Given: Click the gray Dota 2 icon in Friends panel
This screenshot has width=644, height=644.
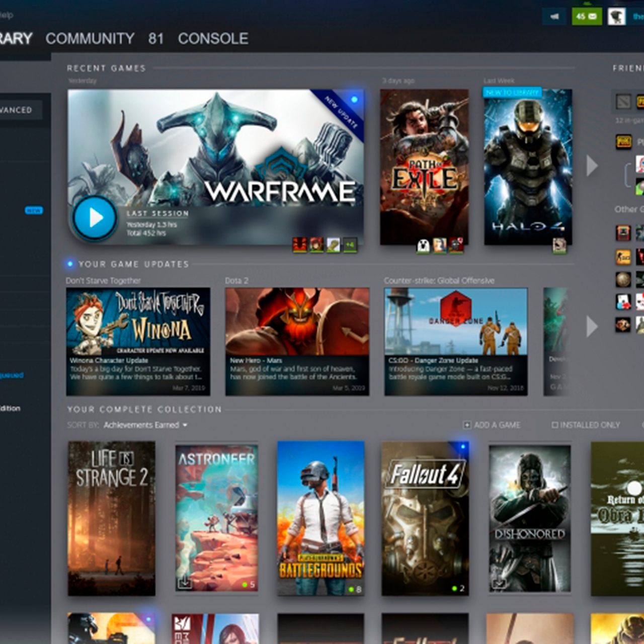Looking at the screenshot, I should click(623, 102).
